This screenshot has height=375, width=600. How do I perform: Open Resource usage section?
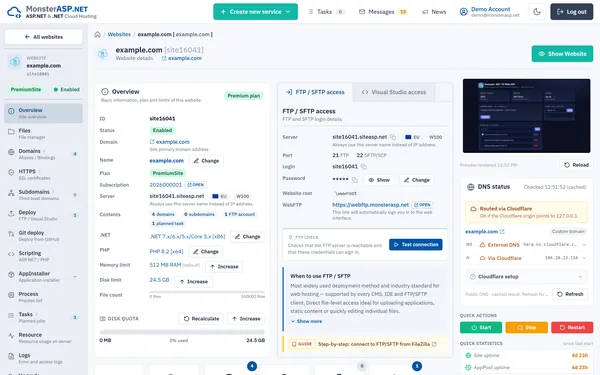tap(43, 338)
